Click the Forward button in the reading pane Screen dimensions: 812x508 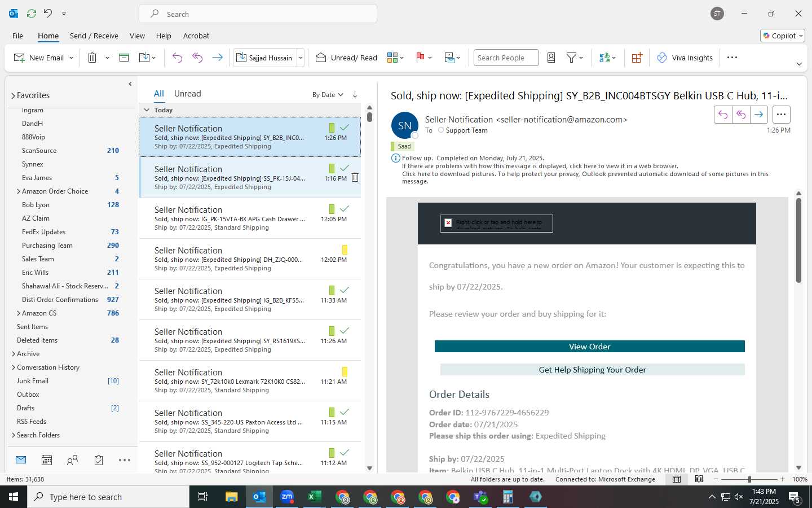(759, 115)
